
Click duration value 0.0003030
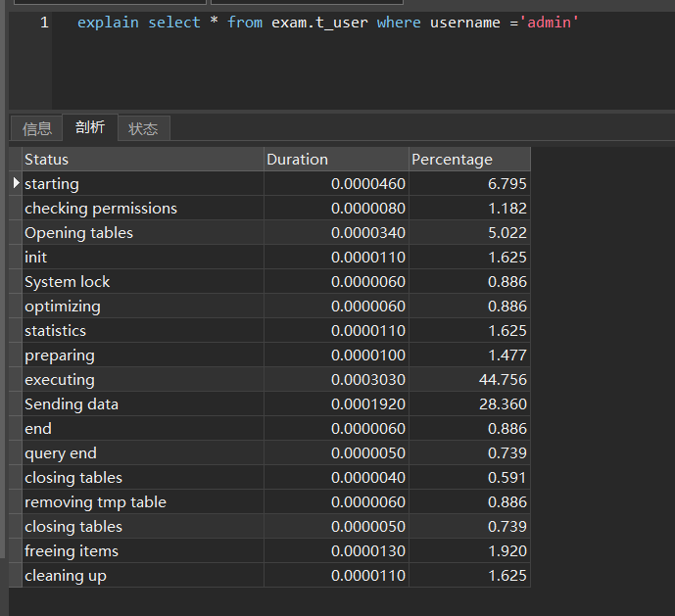click(368, 380)
